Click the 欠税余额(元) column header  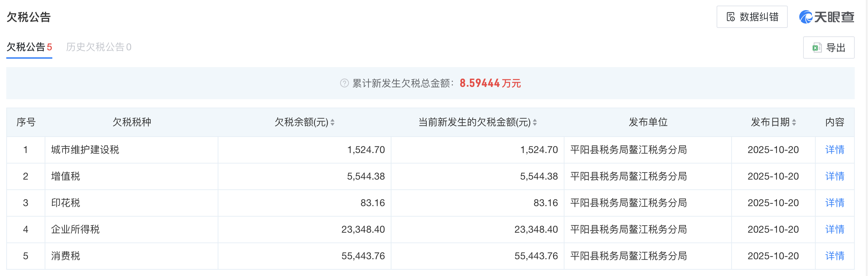[x=301, y=122]
